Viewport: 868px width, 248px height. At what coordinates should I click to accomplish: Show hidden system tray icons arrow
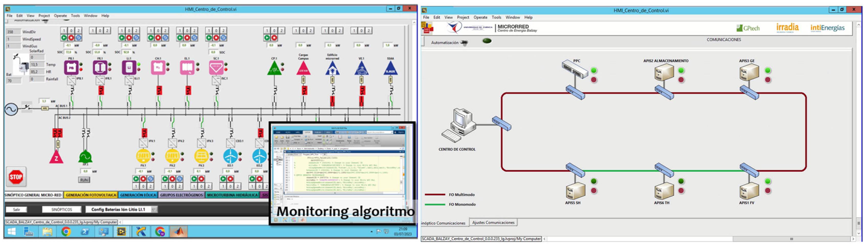(x=371, y=231)
